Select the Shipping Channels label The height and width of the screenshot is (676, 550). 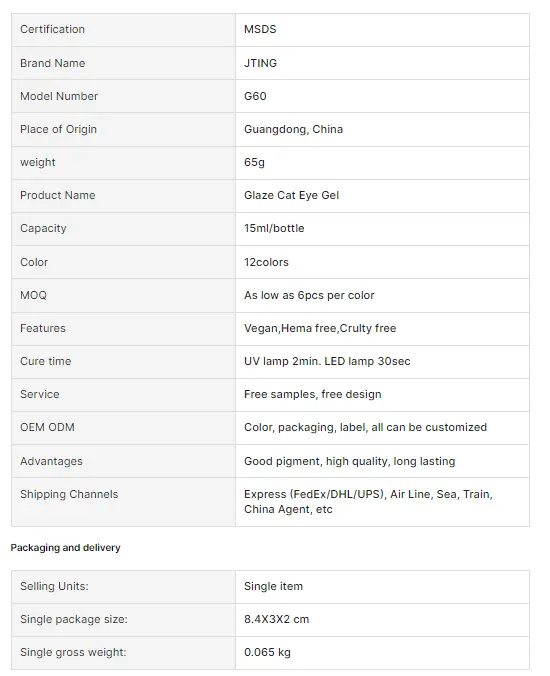pos(69,494)
